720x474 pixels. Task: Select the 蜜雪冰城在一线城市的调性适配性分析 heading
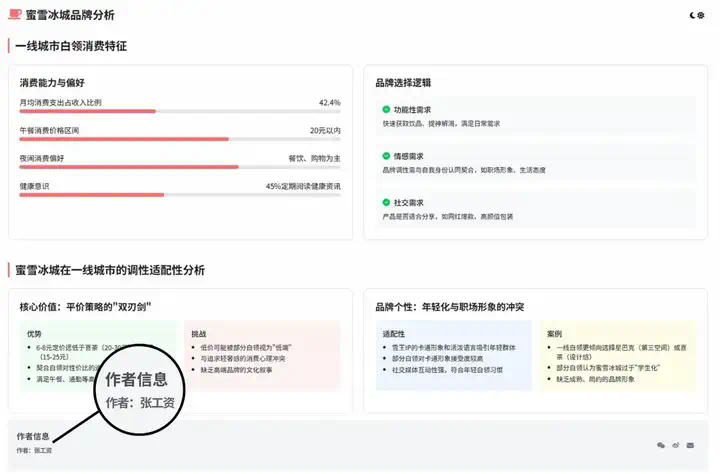pos(110,270)
